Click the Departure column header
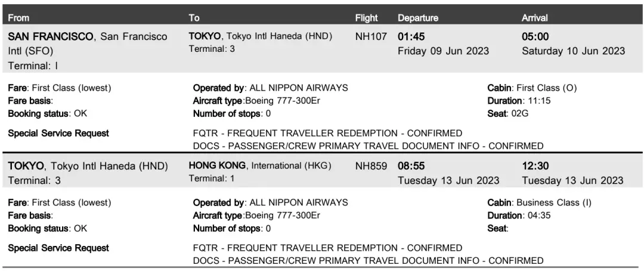Image resolution: width=644 pixels, height=271 pixels. click(417, 18)
